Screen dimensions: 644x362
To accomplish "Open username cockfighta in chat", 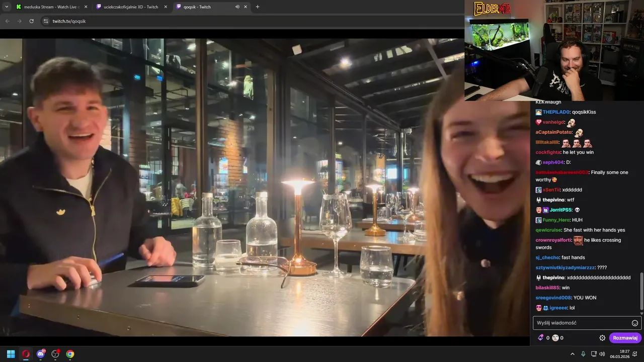I will pyautogui.click(x=548, y=152).
